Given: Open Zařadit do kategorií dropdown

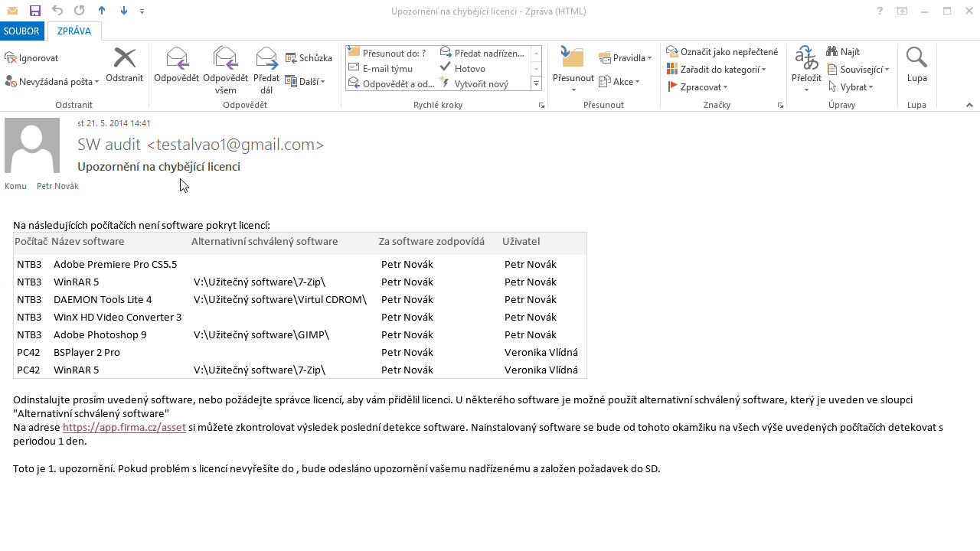Looking at the screenshot, I should (717, 70).
